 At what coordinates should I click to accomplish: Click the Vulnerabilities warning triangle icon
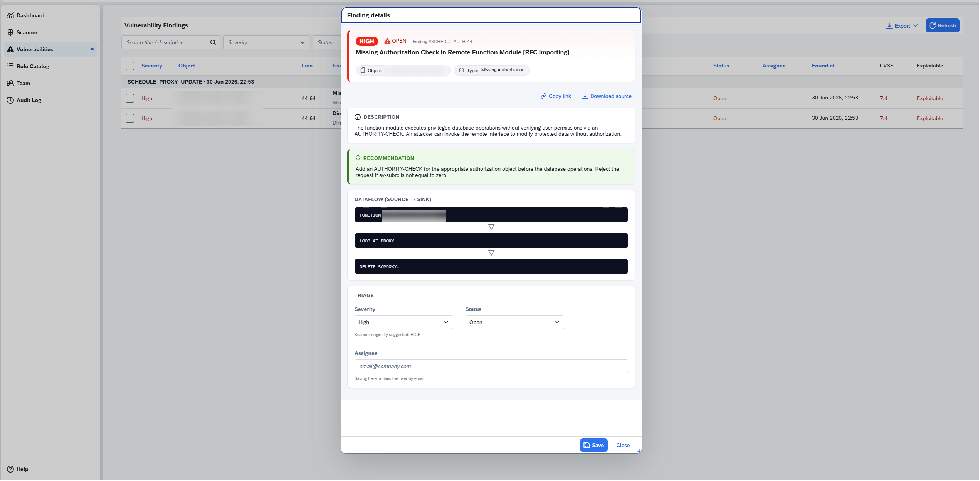tap(10, 49)
